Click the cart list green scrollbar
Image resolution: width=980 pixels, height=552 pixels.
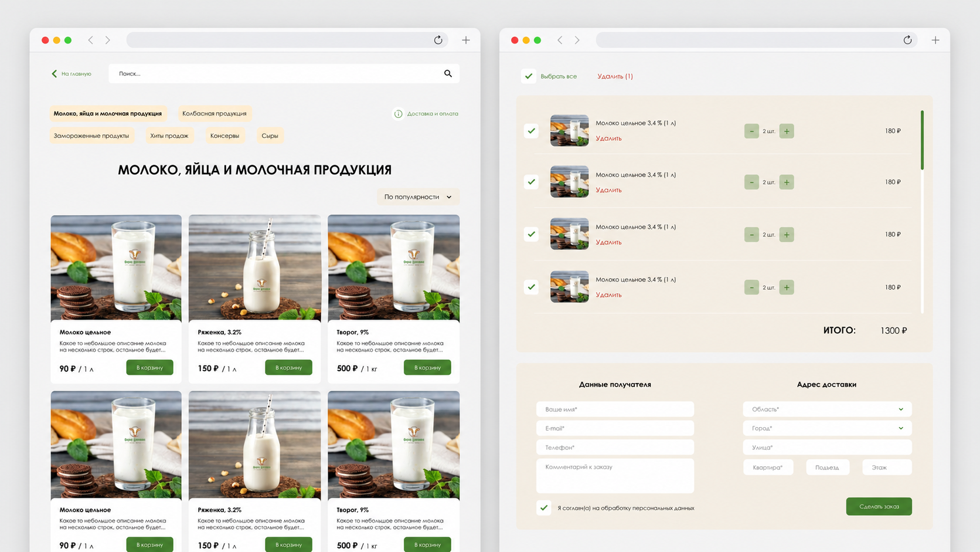click(922, 140)
